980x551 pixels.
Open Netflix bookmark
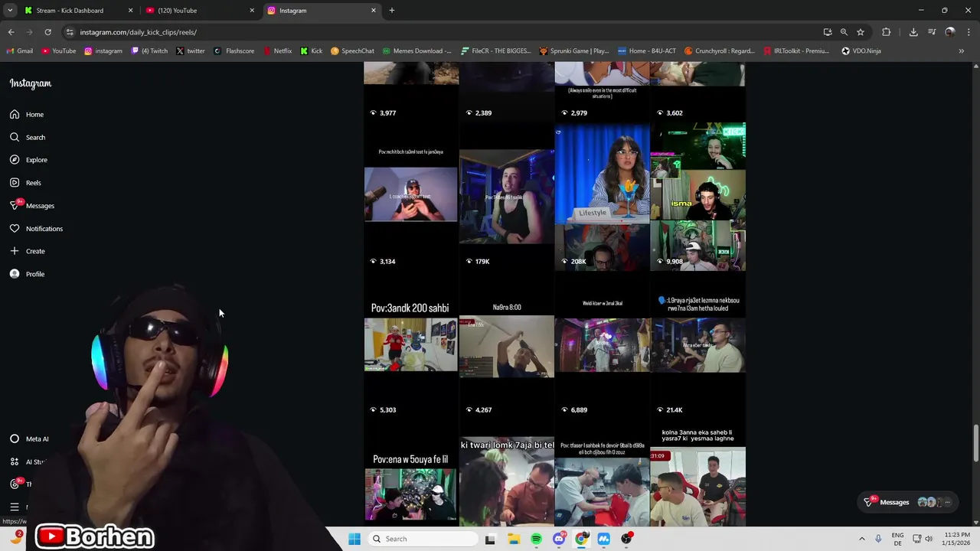(x=277, y=51)
